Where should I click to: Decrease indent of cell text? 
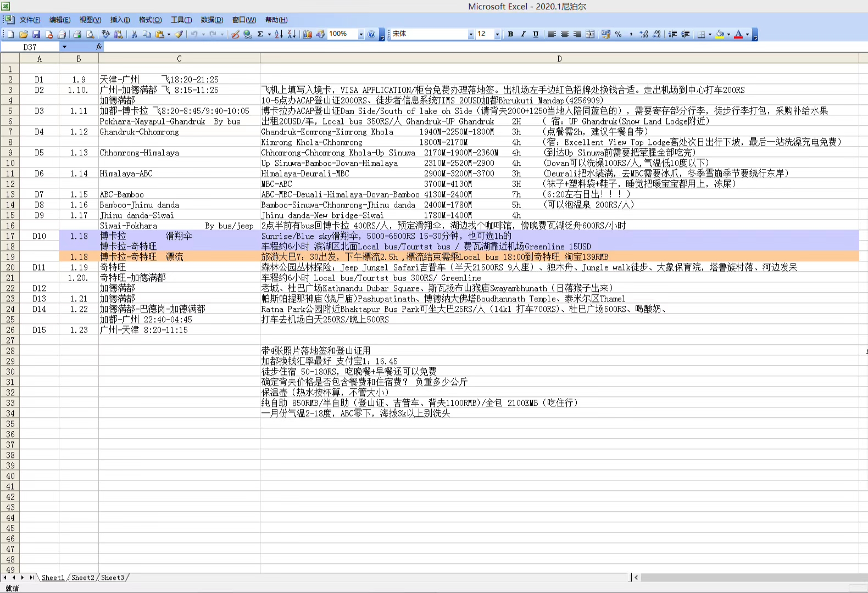pyautogui.click(x=672, y=34)
